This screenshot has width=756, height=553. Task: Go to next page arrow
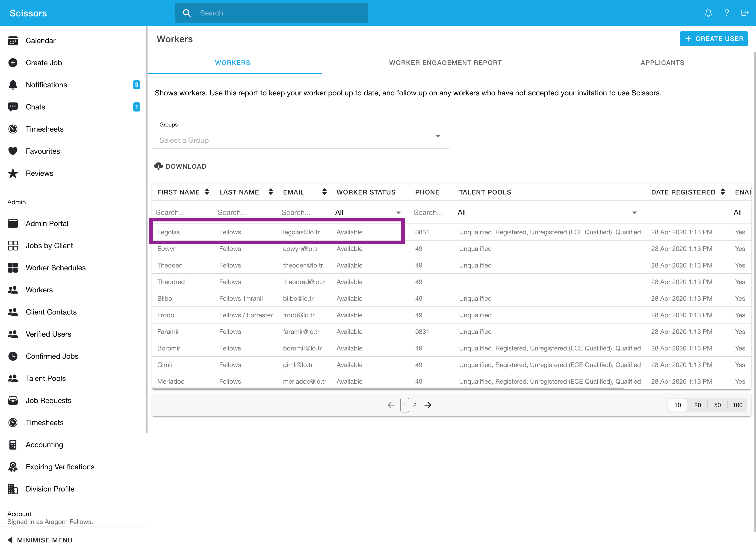point(428,405)
